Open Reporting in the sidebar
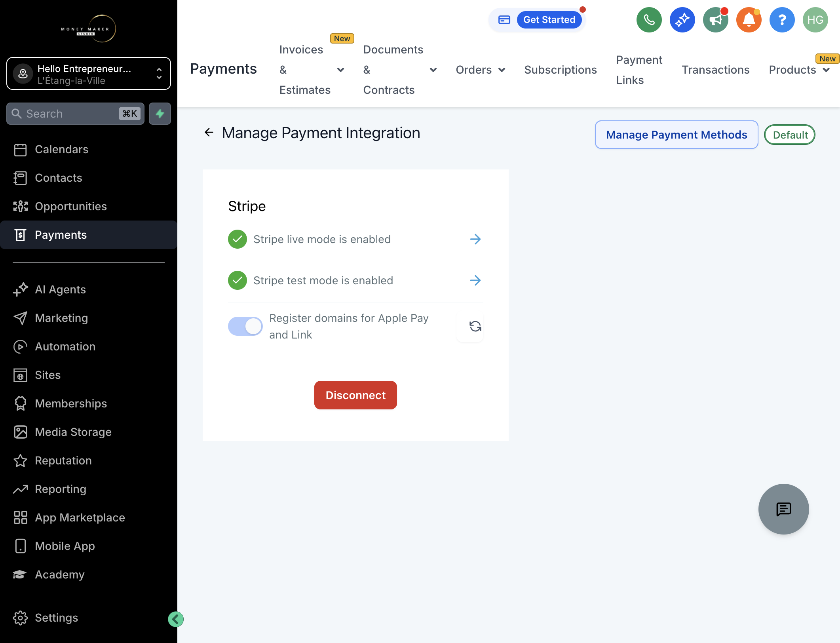This screenshot has width=840, height=643. [x=89, y=489]
